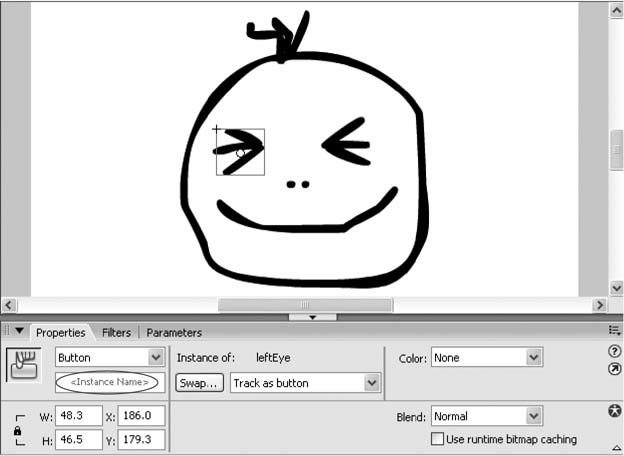Click the vertical scrollbar's up arrow
This screenshot has width=624, height=456.
[616, 10]
